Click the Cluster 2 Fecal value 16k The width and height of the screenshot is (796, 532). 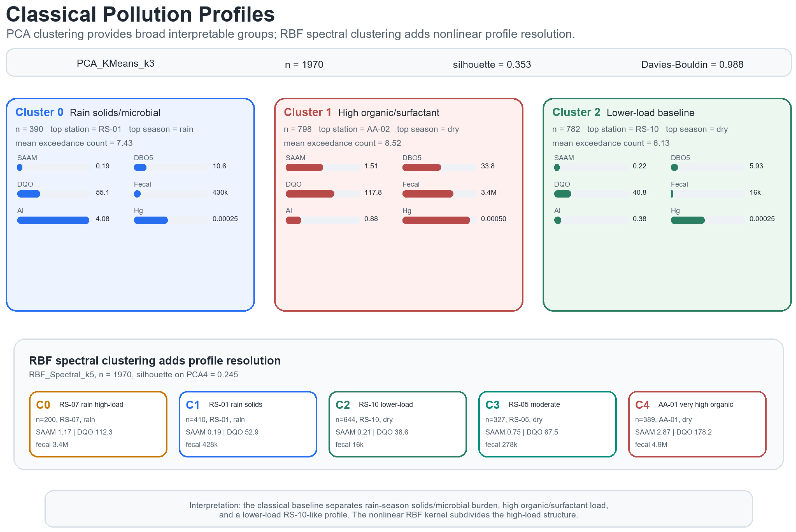pyautogui.click(x=755, y=192)
